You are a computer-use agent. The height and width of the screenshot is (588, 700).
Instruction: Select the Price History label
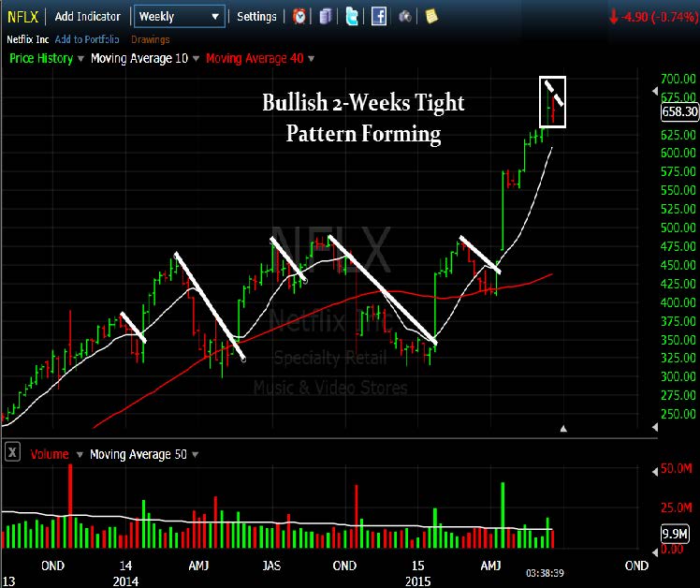coord(41,59)
